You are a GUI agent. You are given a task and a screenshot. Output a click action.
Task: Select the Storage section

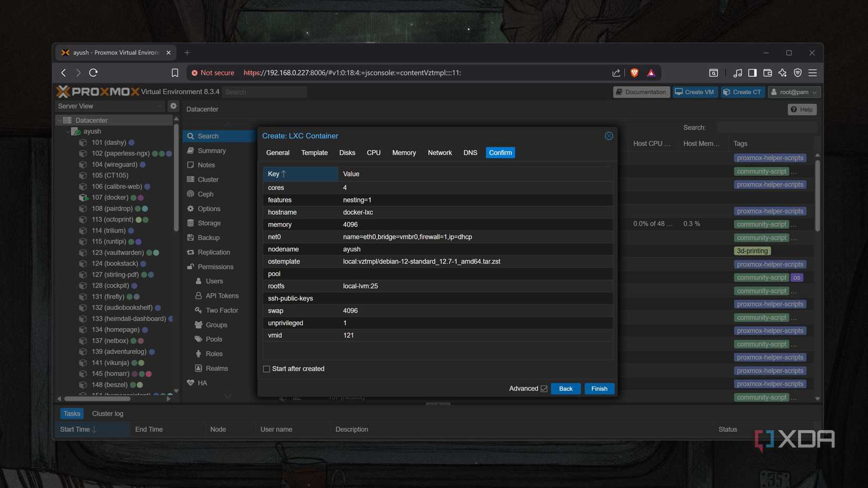208,222
